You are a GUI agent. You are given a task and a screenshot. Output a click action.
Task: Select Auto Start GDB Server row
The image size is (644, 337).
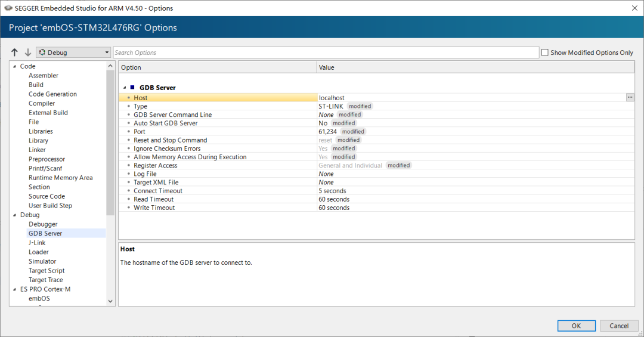click(x=377, y=123)
